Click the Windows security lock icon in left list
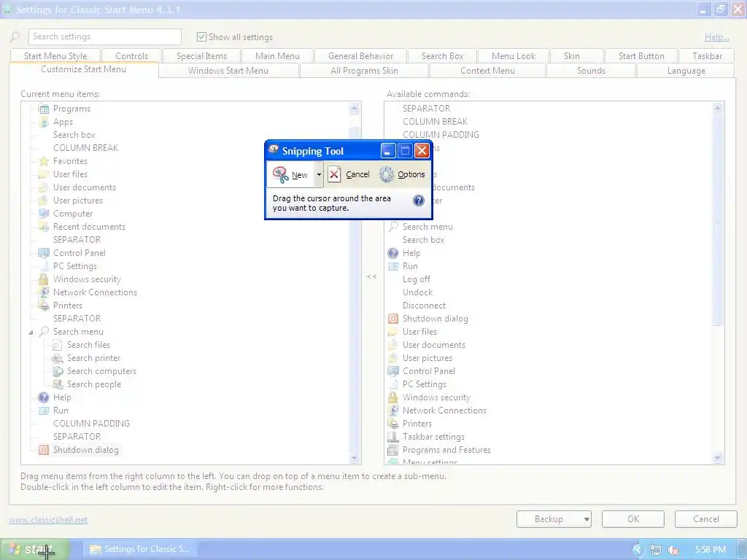747x560 pixels. 44,279
